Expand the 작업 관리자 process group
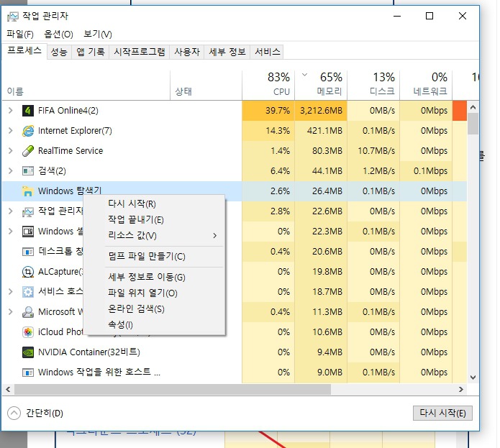The width and height of the screenshot is (500, 448). click(11, 211)
